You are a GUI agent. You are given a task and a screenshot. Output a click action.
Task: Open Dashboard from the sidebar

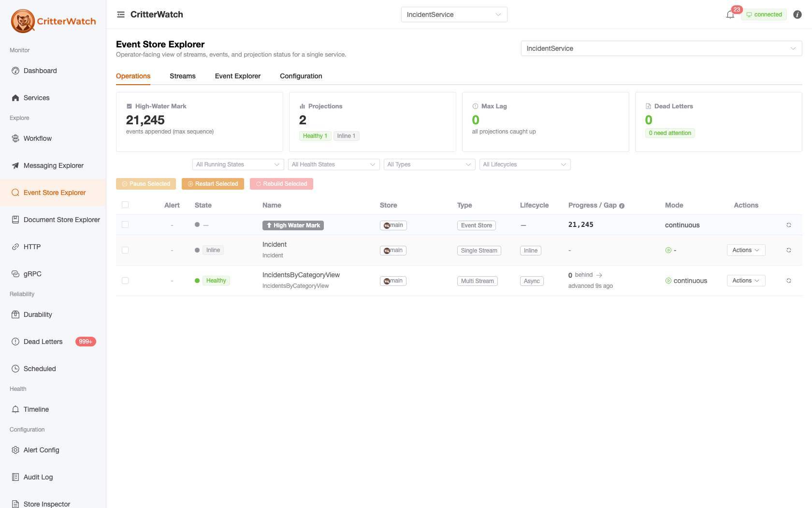click(53, 71)
